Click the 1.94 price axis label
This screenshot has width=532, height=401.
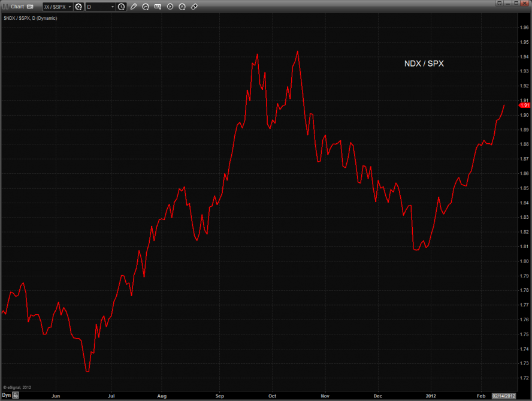pyautogui.click(x=524, y=57)
